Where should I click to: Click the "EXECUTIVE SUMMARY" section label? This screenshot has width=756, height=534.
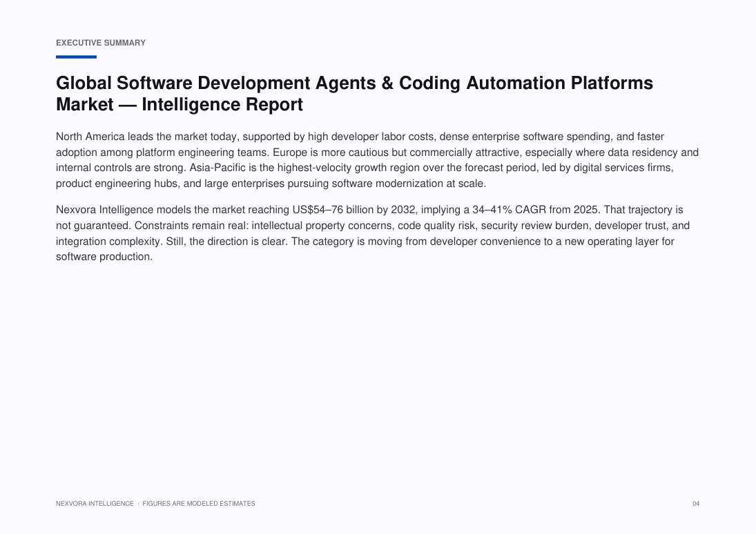[101, 43]
